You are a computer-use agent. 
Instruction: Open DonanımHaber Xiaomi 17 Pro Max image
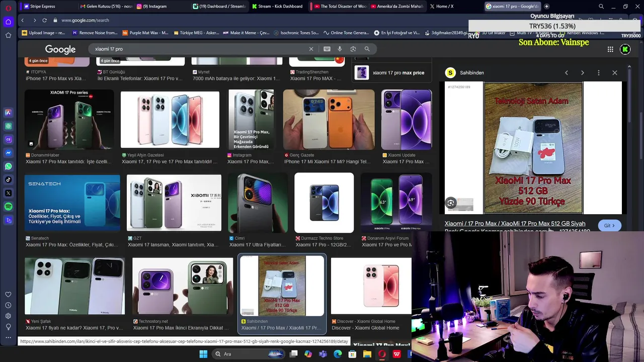69,120
